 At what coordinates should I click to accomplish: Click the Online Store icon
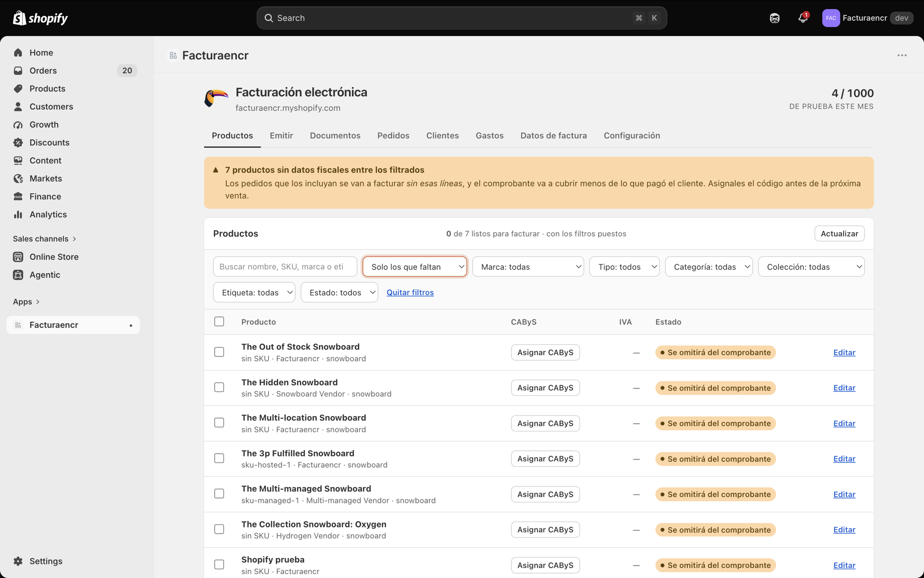[18, 257]
